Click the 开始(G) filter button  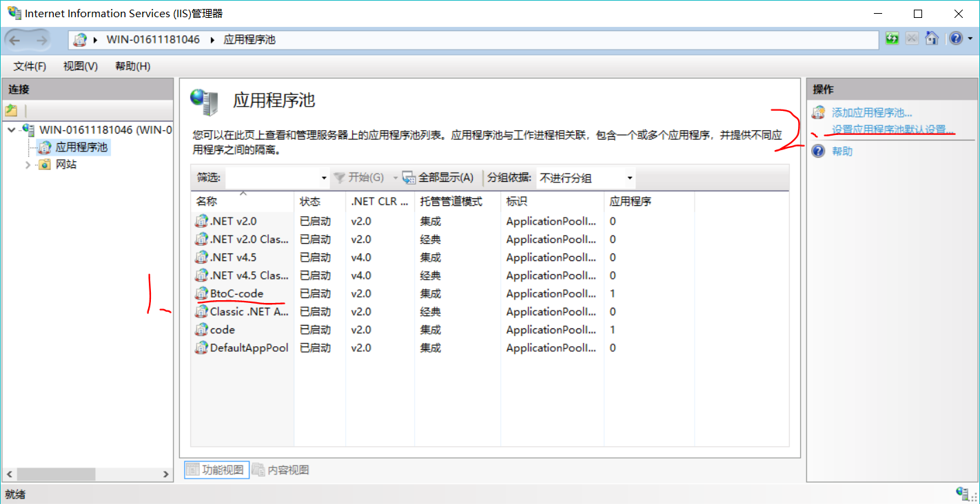pyautogui.click(x=359, y=178)
